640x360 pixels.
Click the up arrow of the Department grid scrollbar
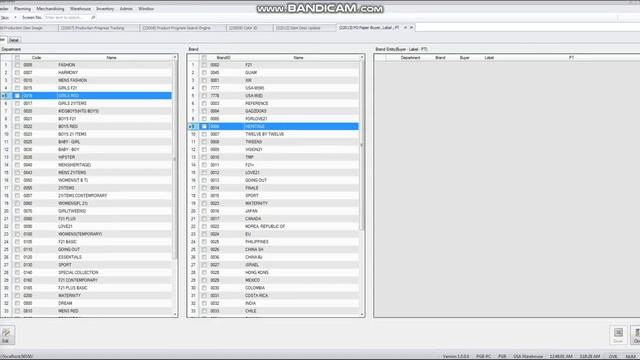pos(175,57)
